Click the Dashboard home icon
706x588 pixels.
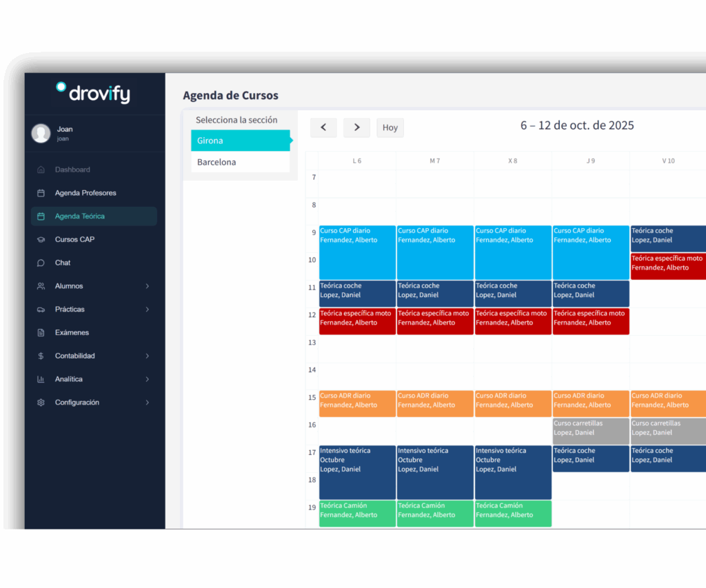[x=41, y=170]
